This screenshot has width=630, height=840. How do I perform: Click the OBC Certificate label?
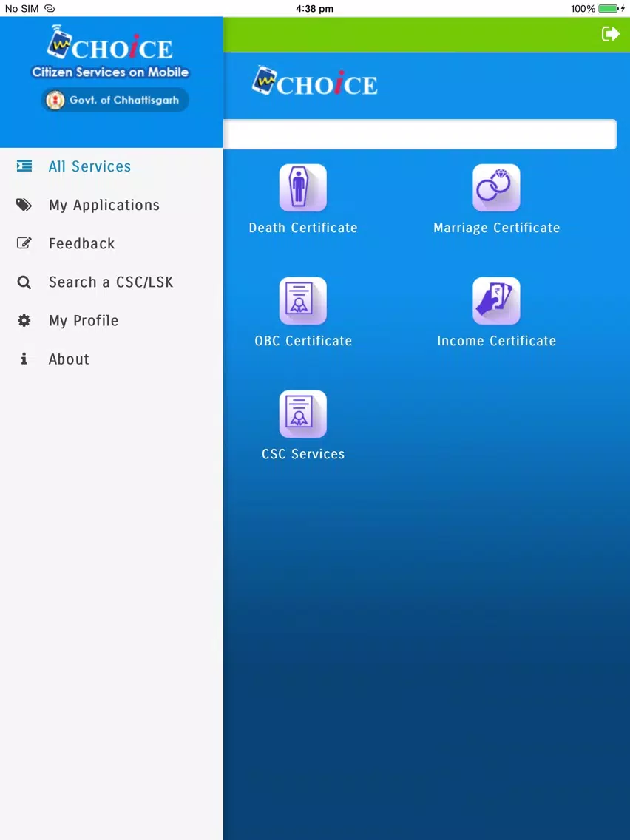tap(302, 341)
